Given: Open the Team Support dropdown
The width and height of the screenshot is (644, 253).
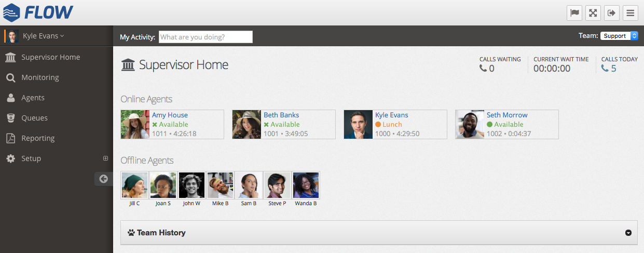Looking at the screenshot, I should 619,36.
